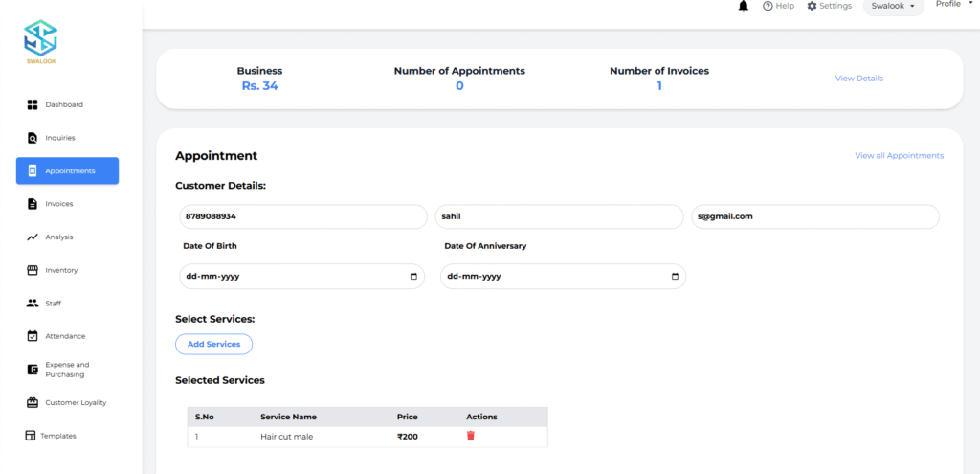Expand the Swalook account dropdown

pos(893,6)
